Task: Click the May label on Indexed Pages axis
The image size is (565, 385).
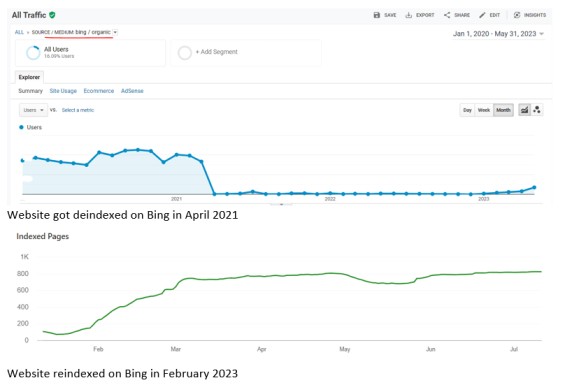Action: 344,349
